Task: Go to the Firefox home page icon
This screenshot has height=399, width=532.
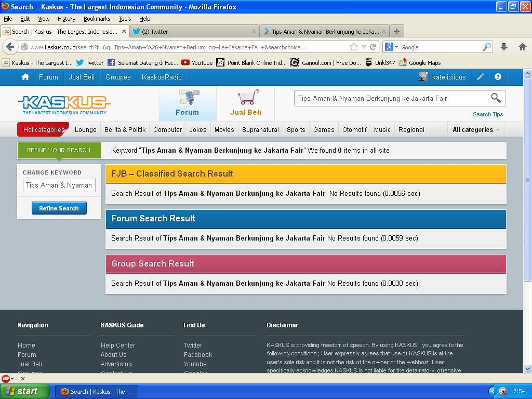Action: pos(523,47)
